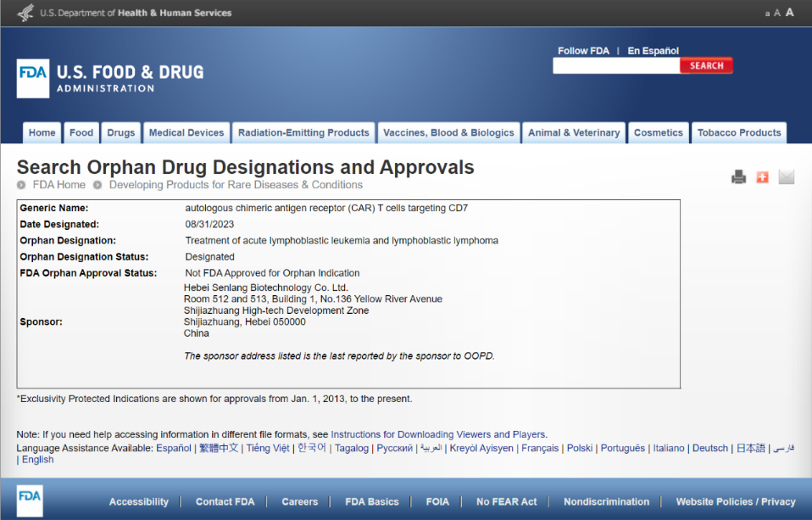Click the site search input field
Image resolution: width=812 pixels, height=520 pixels.
tap(616, 65)
